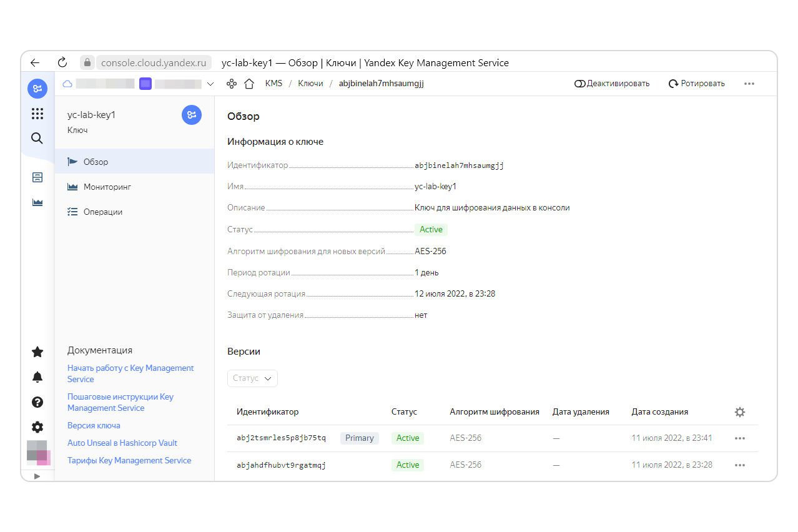Open the Статус filter dropdown
798x532 pixels.
tap(252, 378)
